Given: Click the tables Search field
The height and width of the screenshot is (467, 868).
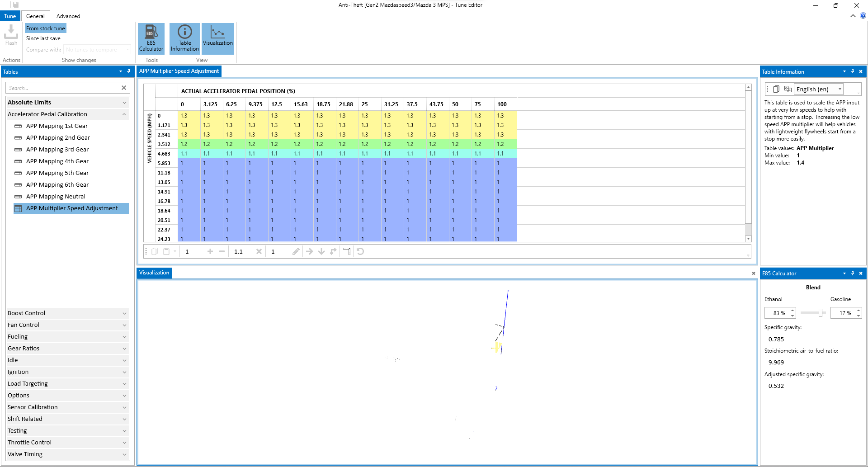Looking at the screenshot, I should point(63,88).
